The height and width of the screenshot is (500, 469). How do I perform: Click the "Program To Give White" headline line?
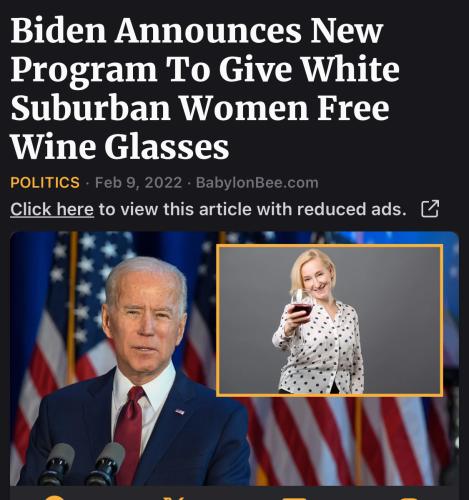[205, 70]
